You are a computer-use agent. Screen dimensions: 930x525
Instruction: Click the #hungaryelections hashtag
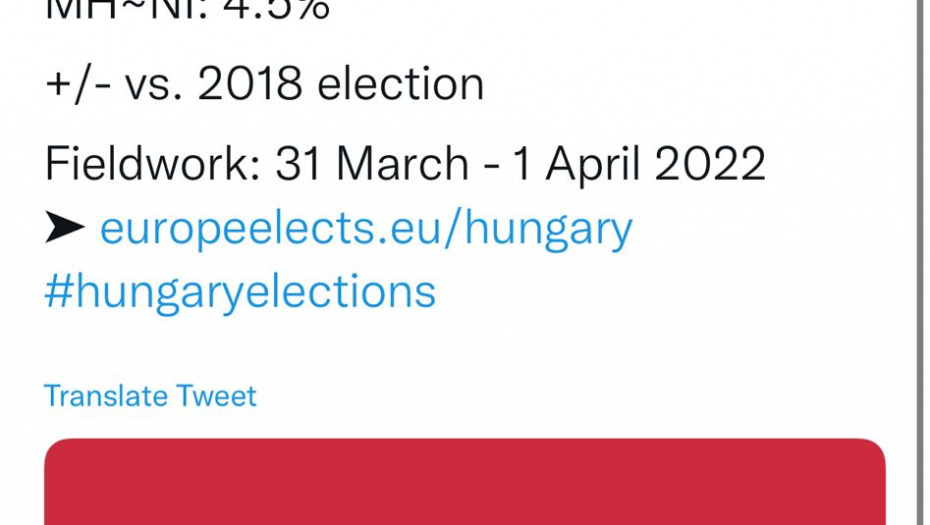(x=240, y=292)
